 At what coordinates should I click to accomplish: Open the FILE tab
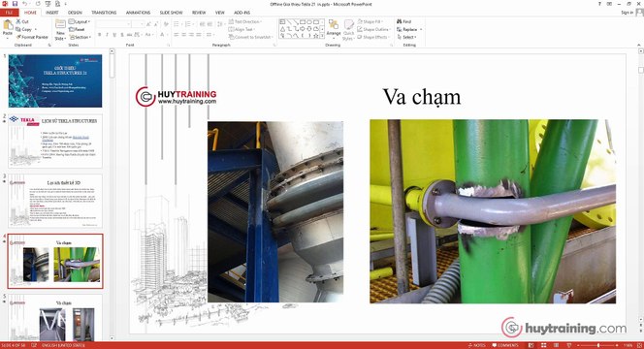9,13
